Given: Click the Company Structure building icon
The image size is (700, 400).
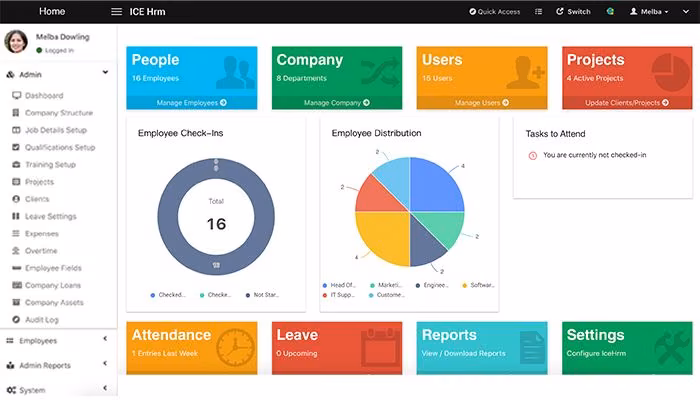Looking at the screenshot, I should click(16, 112).
